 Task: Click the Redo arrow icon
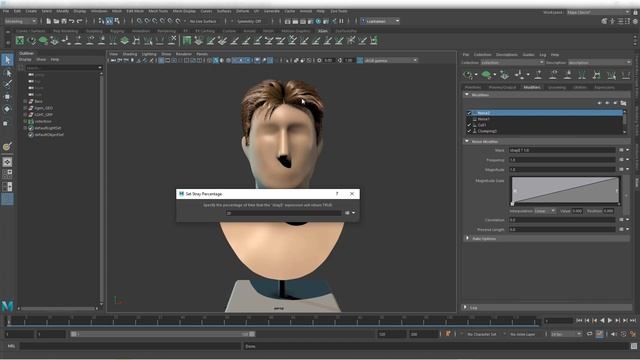pyautogui.click(x=80, y=21)
